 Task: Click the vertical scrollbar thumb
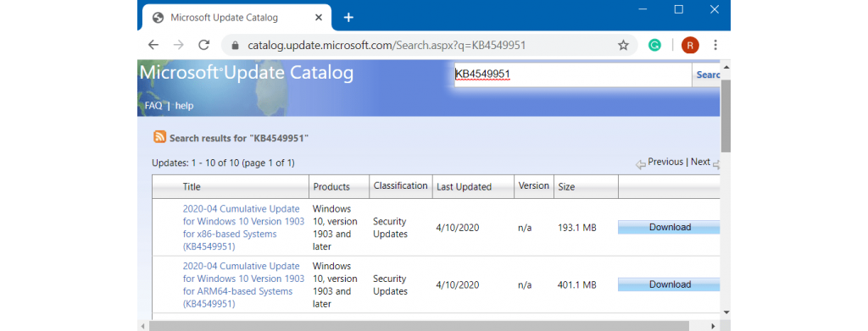tap(726, 115)
